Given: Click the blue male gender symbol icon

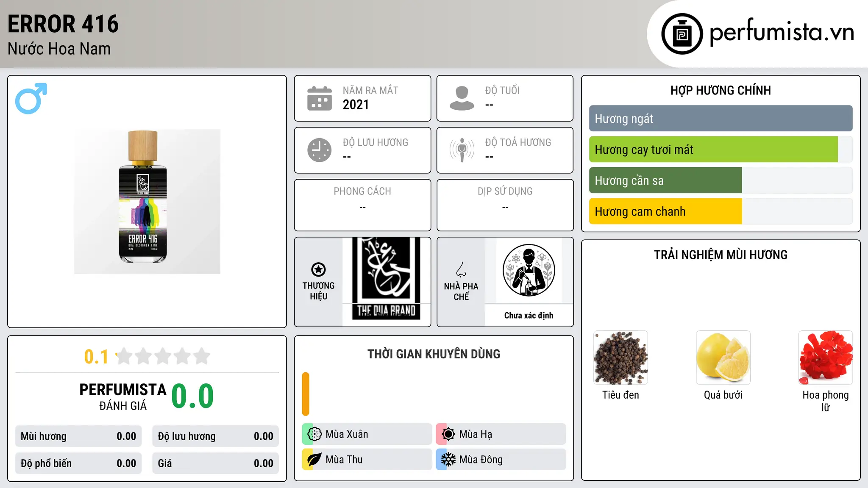Looking at the screenshot, I should (31, 98).
